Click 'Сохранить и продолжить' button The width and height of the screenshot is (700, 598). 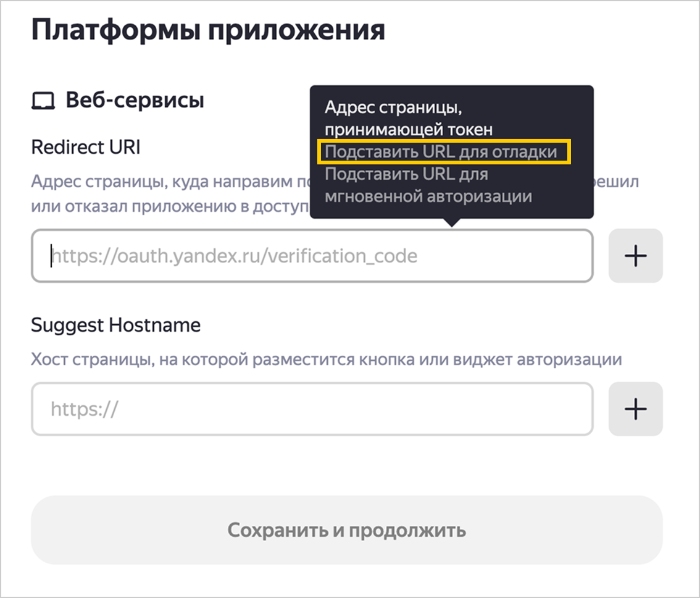click(x=346, y=530)
